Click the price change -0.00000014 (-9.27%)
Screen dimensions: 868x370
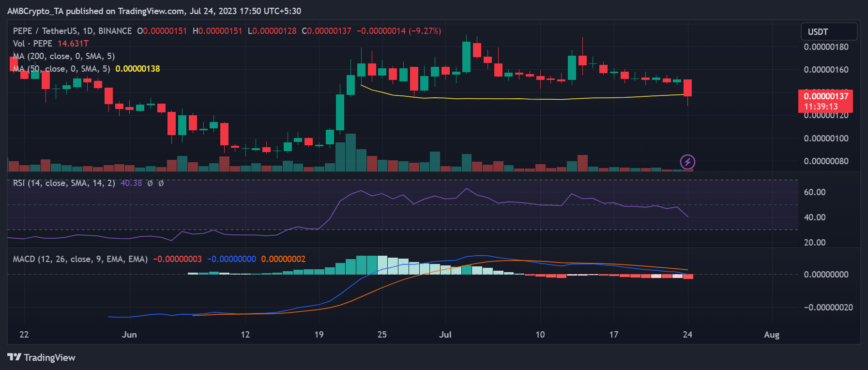(399, 31)
